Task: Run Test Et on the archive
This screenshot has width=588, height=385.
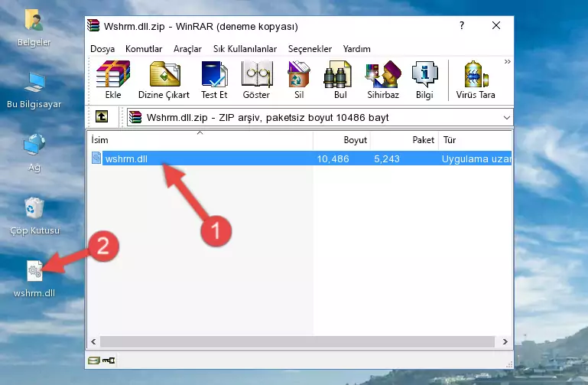Action: [214, 80]
